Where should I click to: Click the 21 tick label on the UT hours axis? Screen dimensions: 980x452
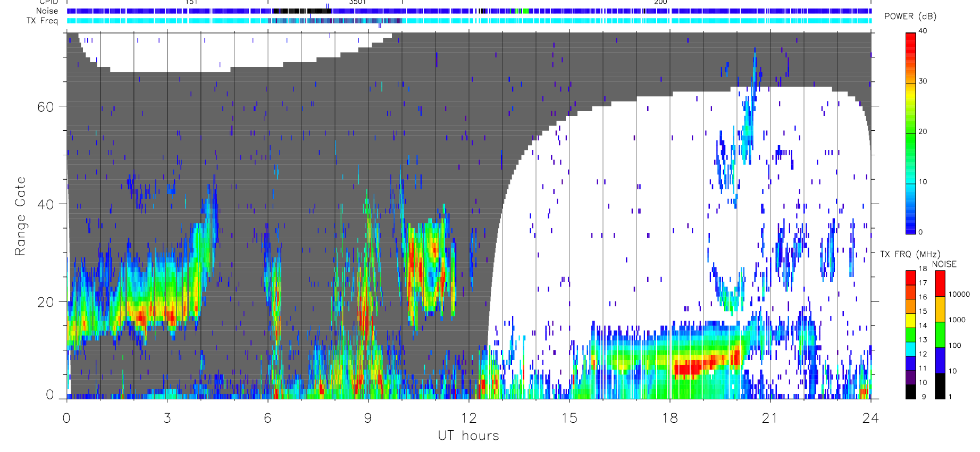[x=770, y=418]
